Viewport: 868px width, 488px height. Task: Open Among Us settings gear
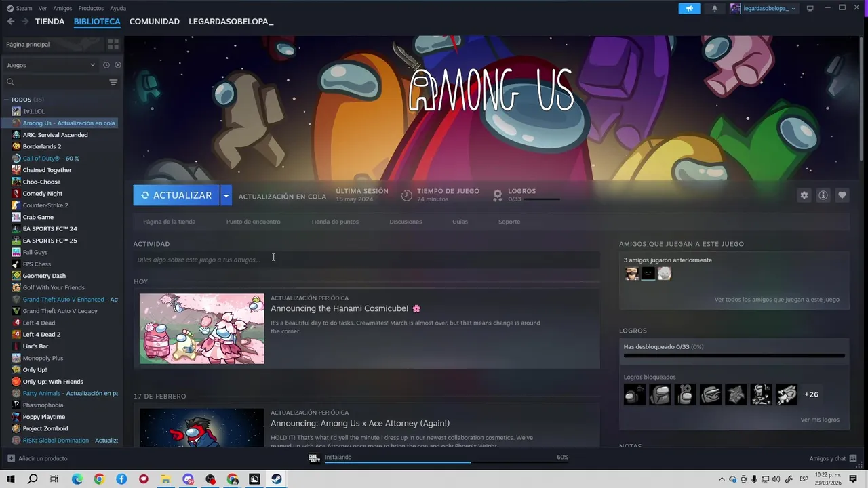coord(804,195)
